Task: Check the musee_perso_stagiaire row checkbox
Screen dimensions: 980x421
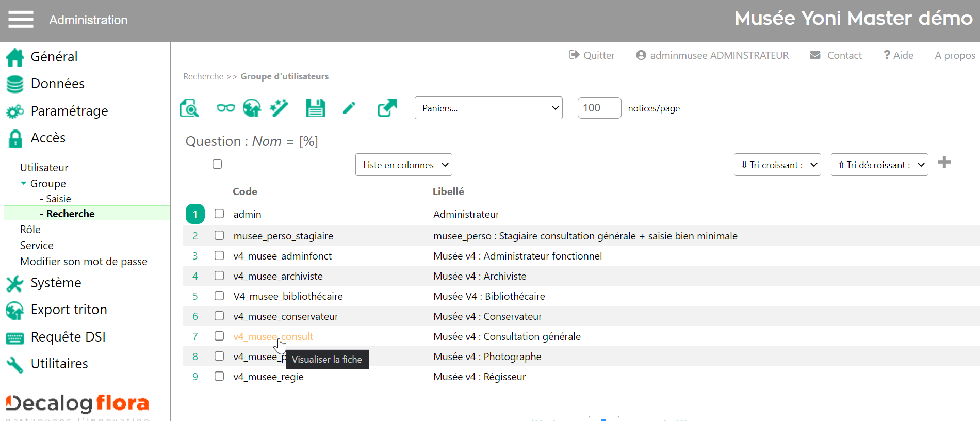Action: click(219, 235)
